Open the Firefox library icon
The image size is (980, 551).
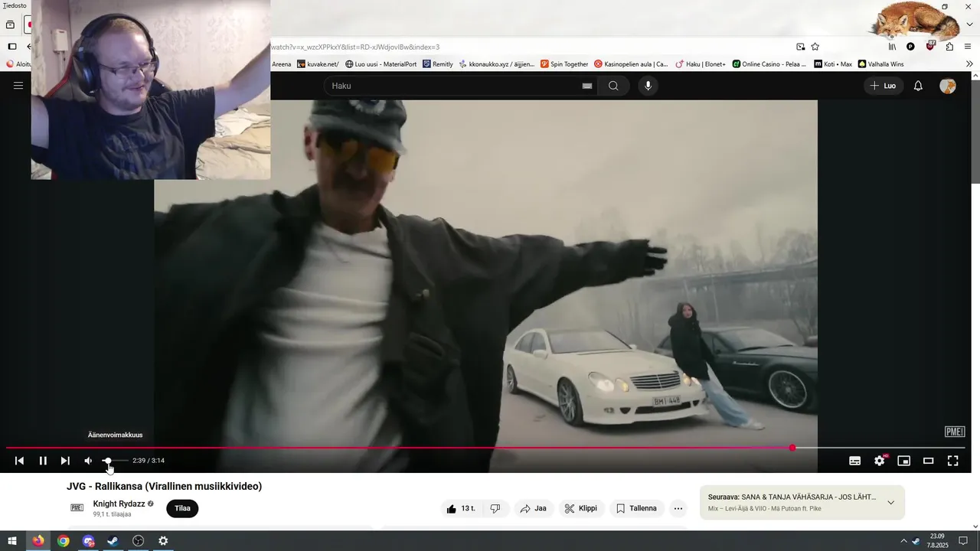coord(892,47)
